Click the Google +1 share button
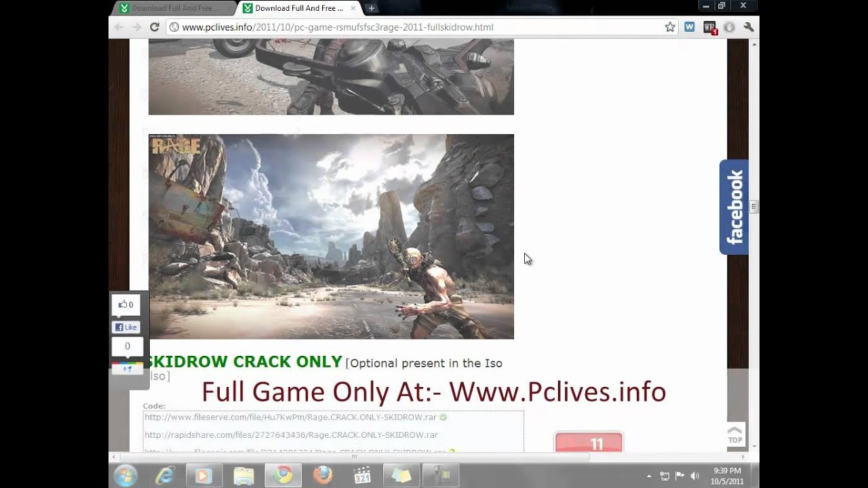The height and width of the screenshot is (488, 868). point(127,368)
